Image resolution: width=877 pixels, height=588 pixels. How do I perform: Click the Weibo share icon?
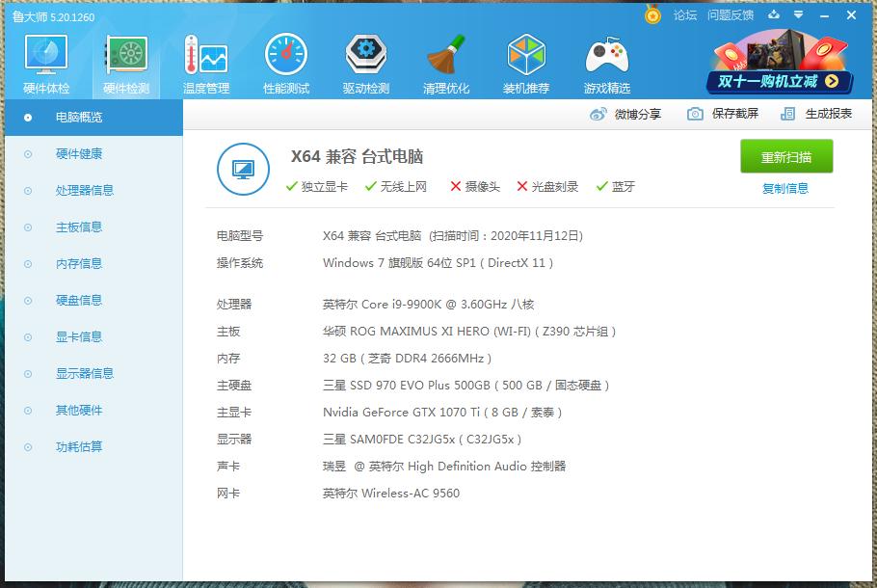(598, 114)
